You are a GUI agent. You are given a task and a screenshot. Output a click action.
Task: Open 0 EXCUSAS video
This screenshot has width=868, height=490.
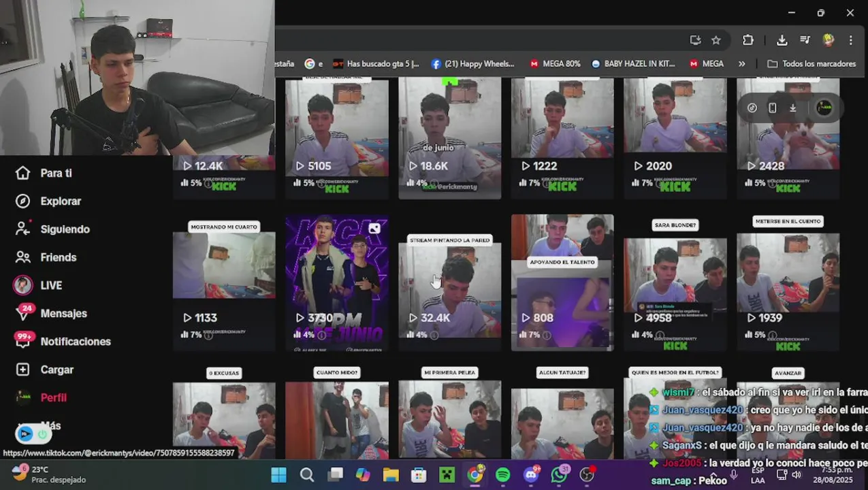pyautogui.click(x=224, y=413)
